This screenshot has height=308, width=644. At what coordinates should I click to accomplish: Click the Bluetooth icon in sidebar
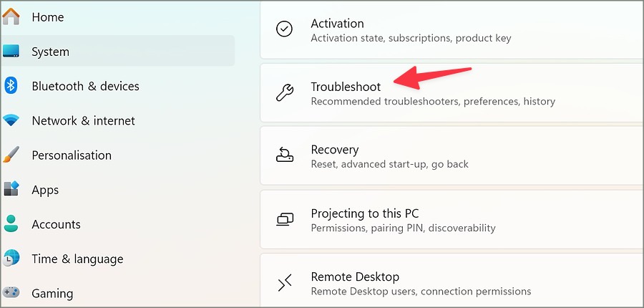[x=11, y=86]
